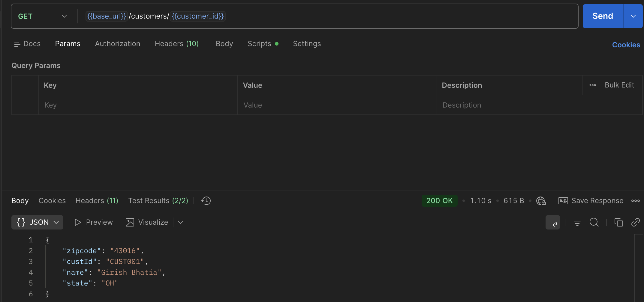644x302 pixels.
Task: Open the GET method dropdown
Action: (x=42, y=16)
